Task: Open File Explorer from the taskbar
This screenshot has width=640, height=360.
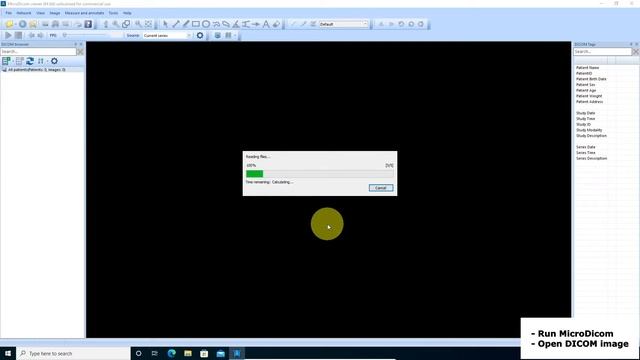Action: coord(188,353)
